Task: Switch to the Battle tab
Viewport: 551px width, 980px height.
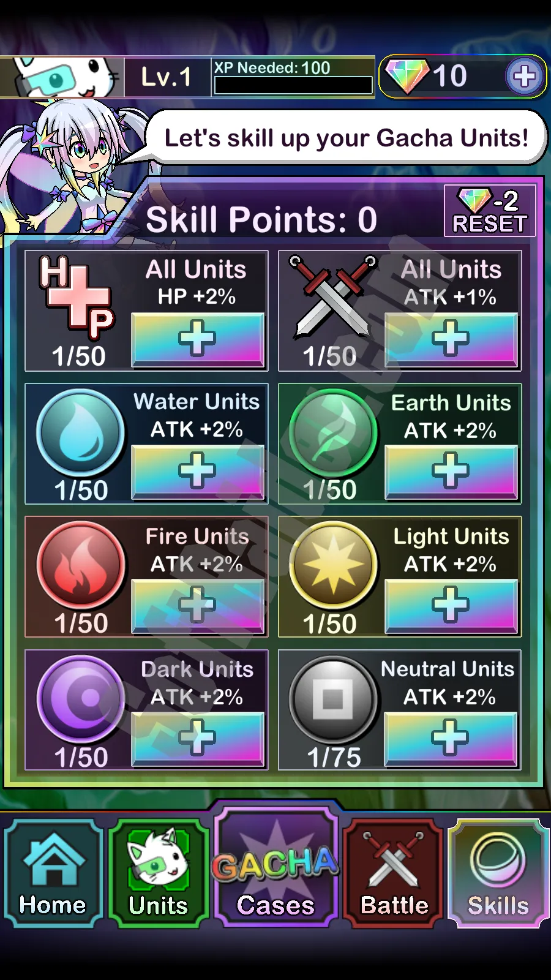Action: point(394,873)
